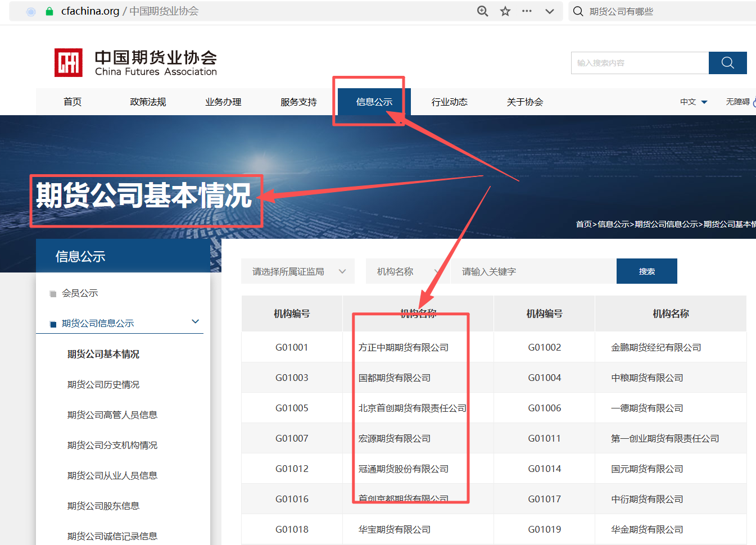The width and height of the screenshot is (756, 545).
Task: Click institution code G01019
Action: 545,529
